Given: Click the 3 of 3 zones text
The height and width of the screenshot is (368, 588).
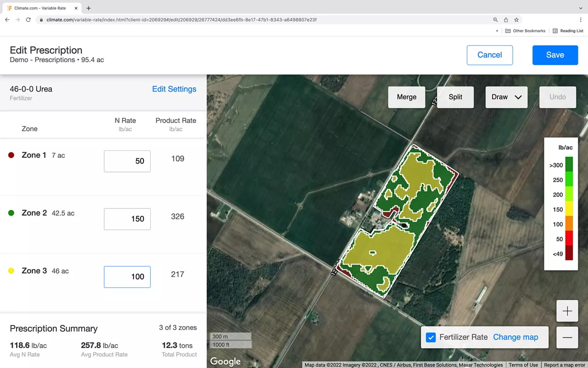Looking at the screenshot, I should pos(178,328).
